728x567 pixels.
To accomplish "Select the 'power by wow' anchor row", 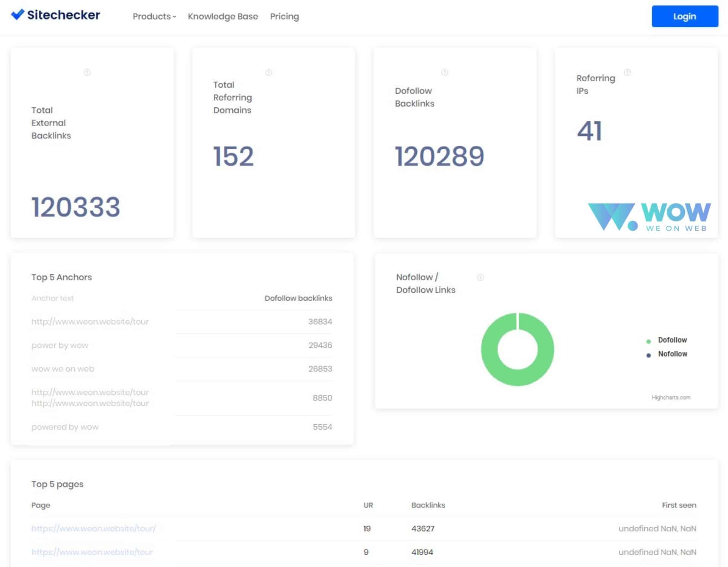I will tap(60, 345).
